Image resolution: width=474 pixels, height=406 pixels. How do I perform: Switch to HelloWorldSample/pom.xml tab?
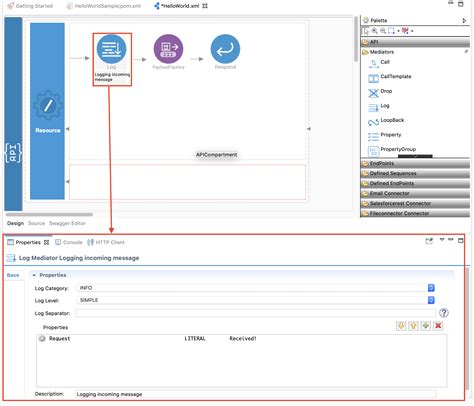click(x=104, y=6)
